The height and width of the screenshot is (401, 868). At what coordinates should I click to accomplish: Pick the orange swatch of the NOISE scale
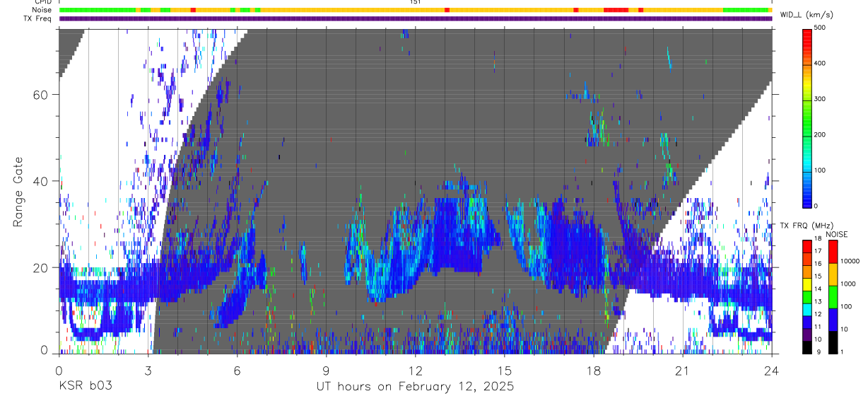833,274
